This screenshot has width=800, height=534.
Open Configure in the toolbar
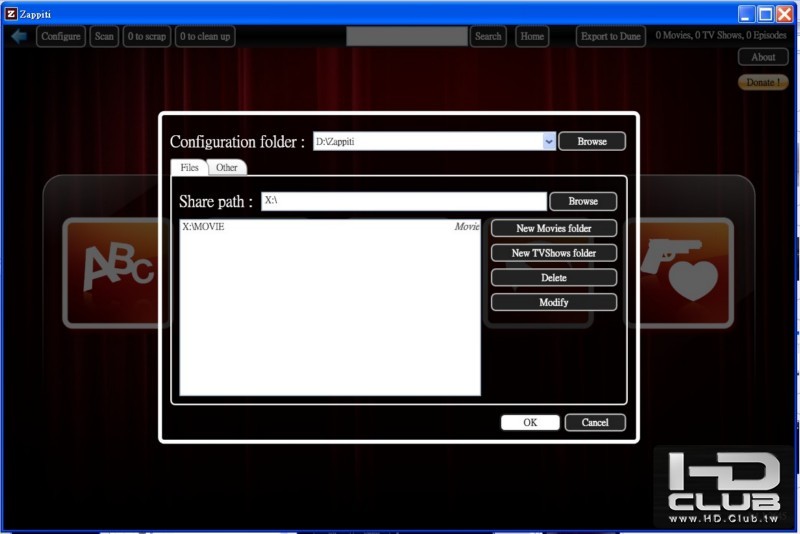61,36
